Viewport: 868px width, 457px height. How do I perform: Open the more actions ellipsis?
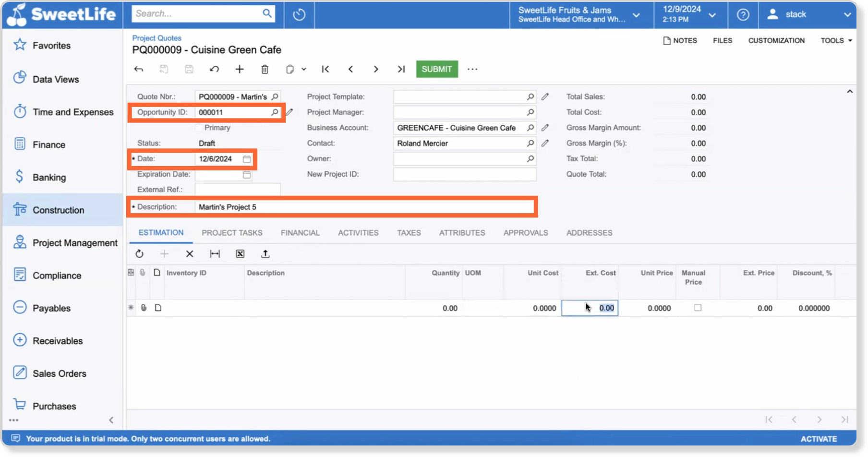point(472,69)
